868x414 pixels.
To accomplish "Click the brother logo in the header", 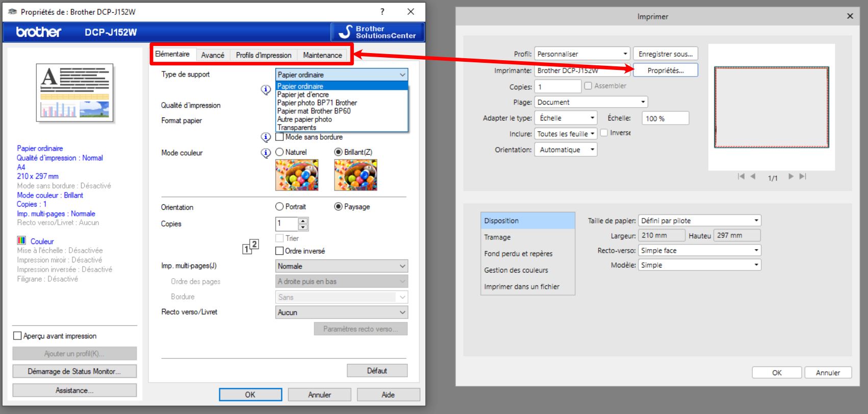I will coord(39,32).
